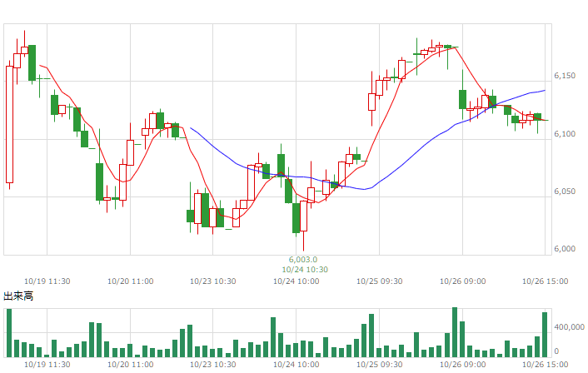Click 10/23 10:30 label under volume chart
Viewport: 588px width, 373px height.
coord(213,365)
